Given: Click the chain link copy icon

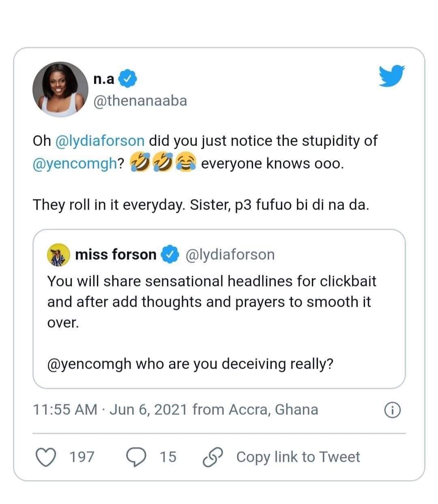Looking at the screenshot, I should [x=213, y=457].
